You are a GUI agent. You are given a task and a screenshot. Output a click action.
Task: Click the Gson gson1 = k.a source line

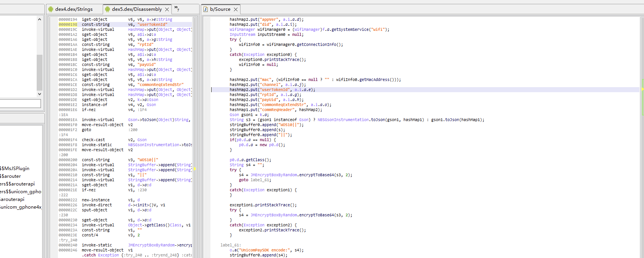249,115
